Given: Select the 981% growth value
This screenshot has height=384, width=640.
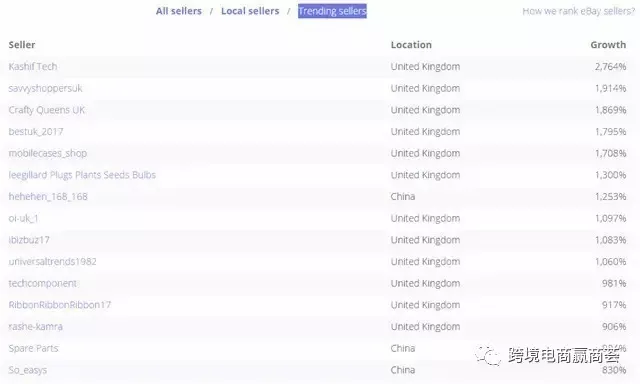Looking at the screenshot, I should (x=614, y=283).
